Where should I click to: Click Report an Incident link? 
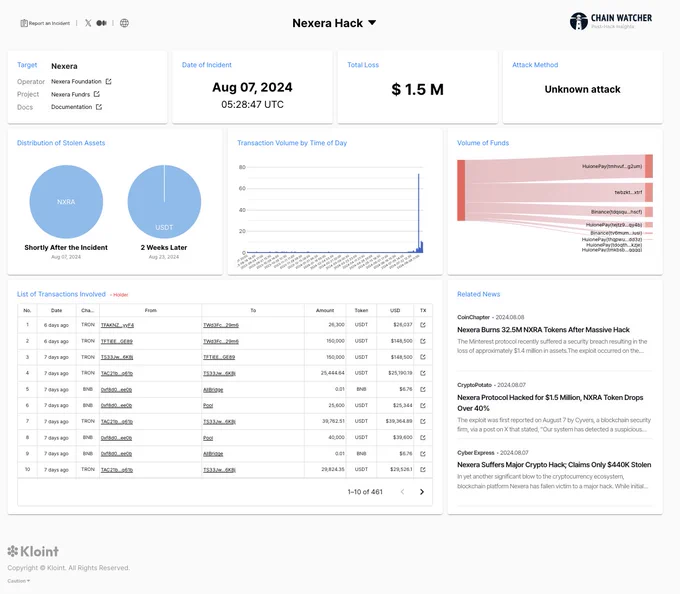pyautogui.click(x=45, y=23)
